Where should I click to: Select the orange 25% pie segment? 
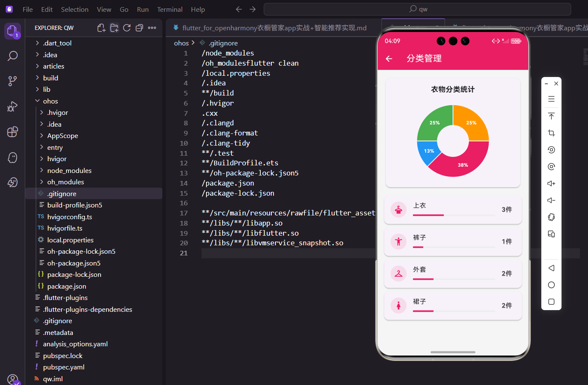tap(471, 122)
